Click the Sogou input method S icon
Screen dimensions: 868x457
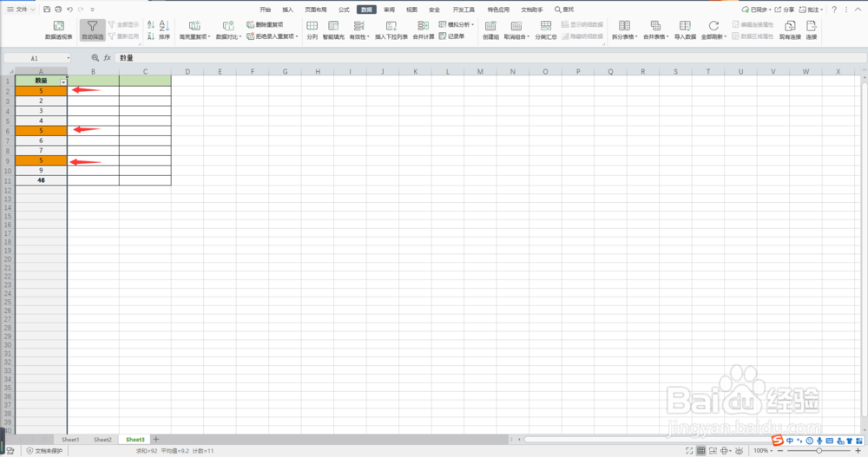coord(777,441)
